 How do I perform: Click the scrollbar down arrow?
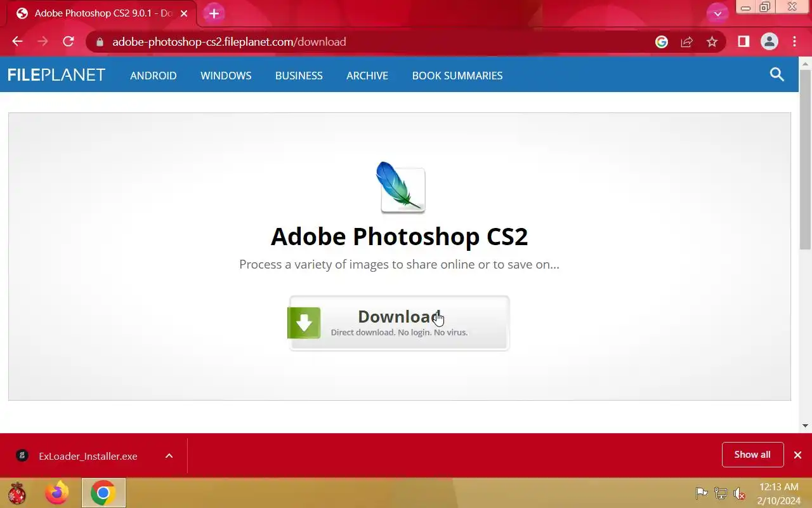(805, 425)
